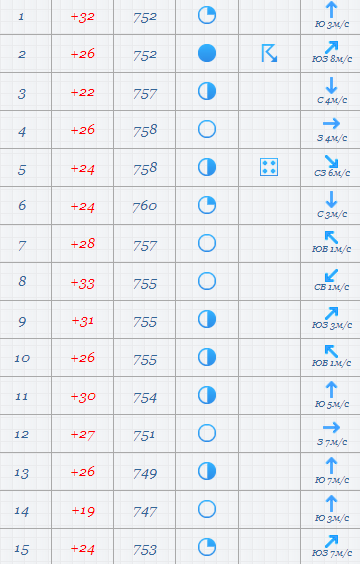
Task: Click the З 7м/с wind arrow in row 12
Action: (331, 427)
